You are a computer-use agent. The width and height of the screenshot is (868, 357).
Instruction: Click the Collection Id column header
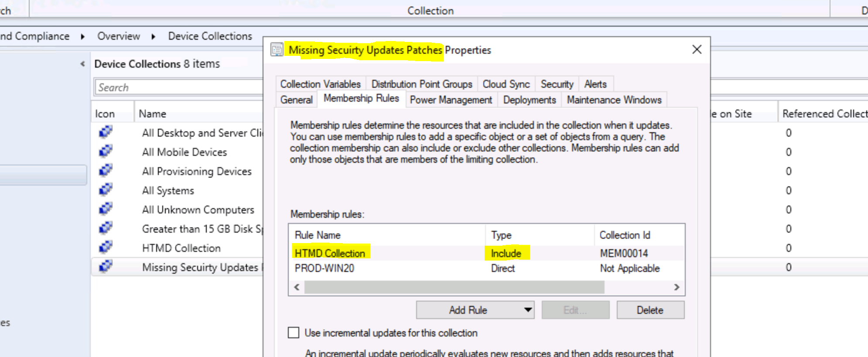[639, 235]
